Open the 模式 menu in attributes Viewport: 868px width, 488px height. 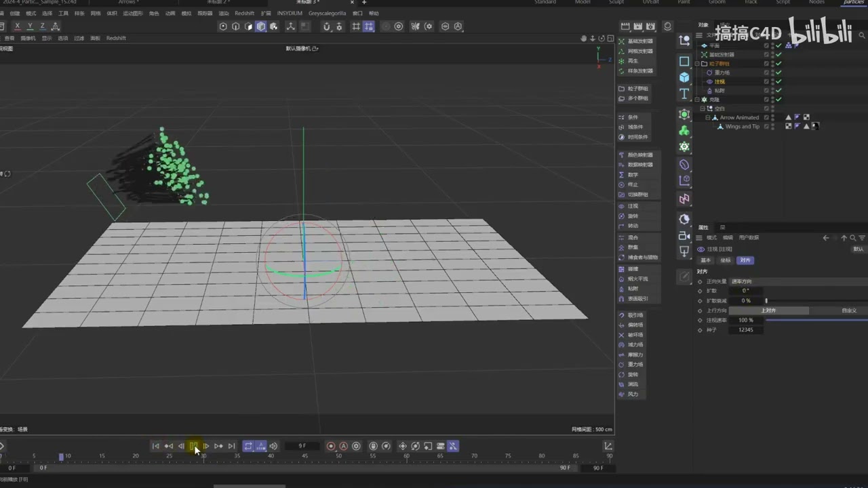(711, 238)
